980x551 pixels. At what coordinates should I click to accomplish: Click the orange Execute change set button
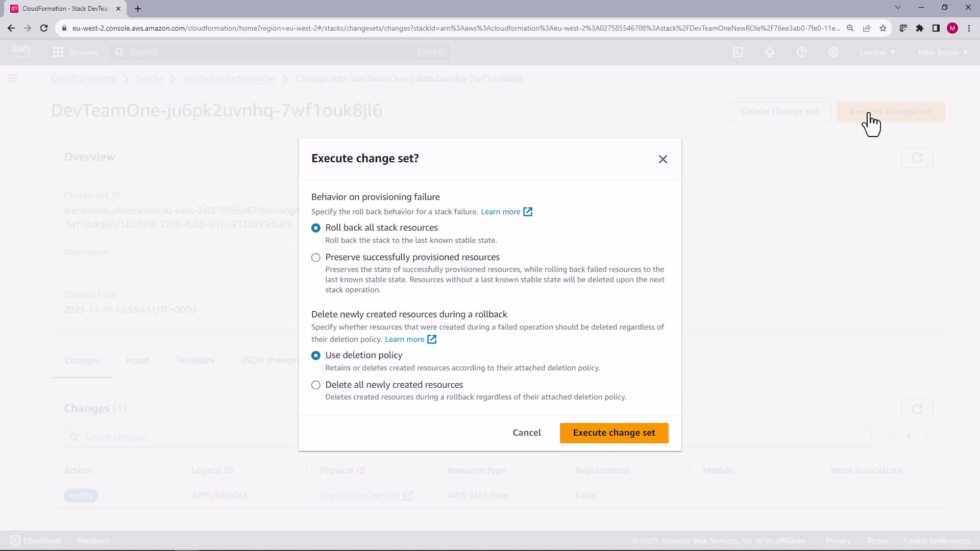tap(614, 433)
